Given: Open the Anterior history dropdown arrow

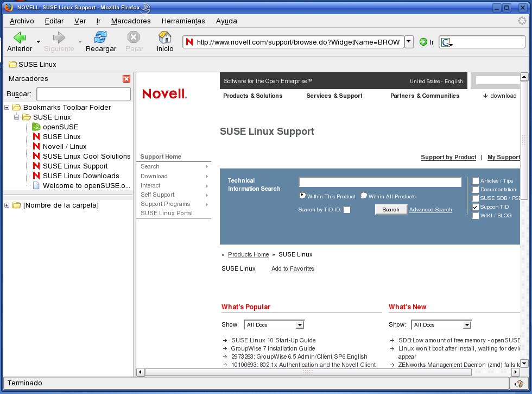Looking at the screenshot, I should (38, 42).
